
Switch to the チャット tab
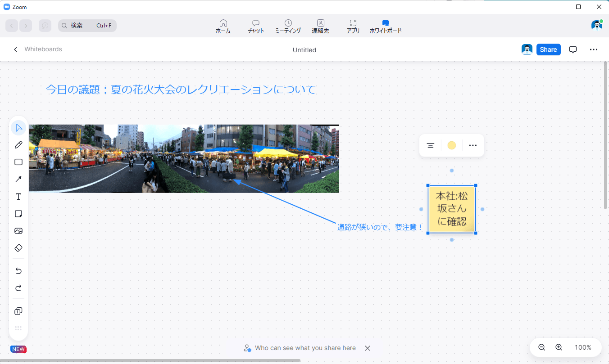click(x=256, y=27)
